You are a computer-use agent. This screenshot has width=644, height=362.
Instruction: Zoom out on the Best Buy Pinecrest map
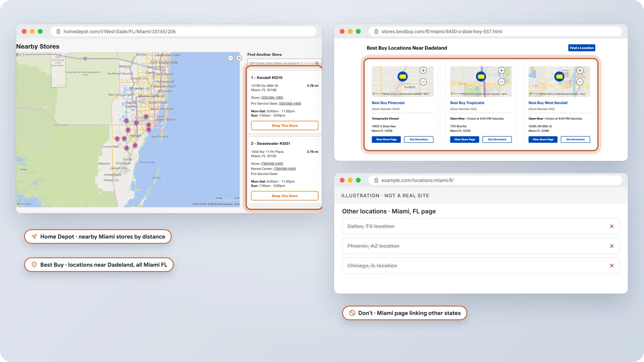pyautogui.click(x=423, y=82)
